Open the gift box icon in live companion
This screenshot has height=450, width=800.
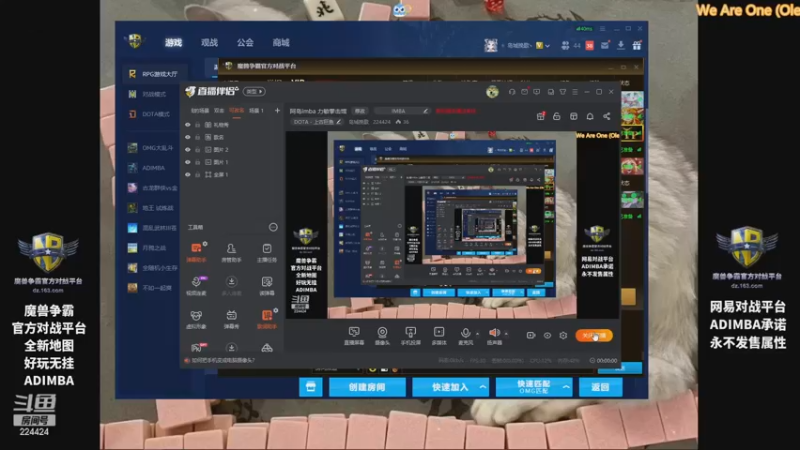pos(540,116)
